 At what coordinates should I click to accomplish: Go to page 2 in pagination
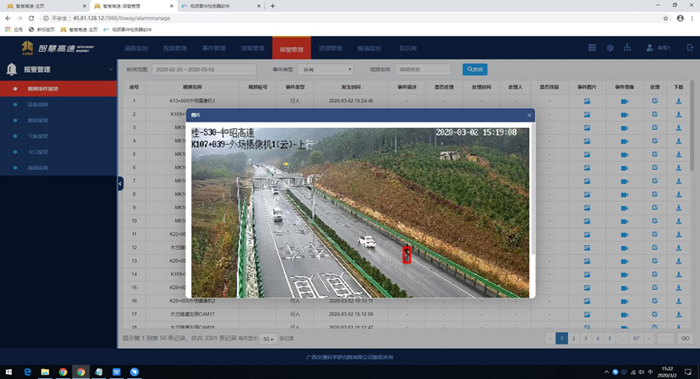[x=574, y=338]
